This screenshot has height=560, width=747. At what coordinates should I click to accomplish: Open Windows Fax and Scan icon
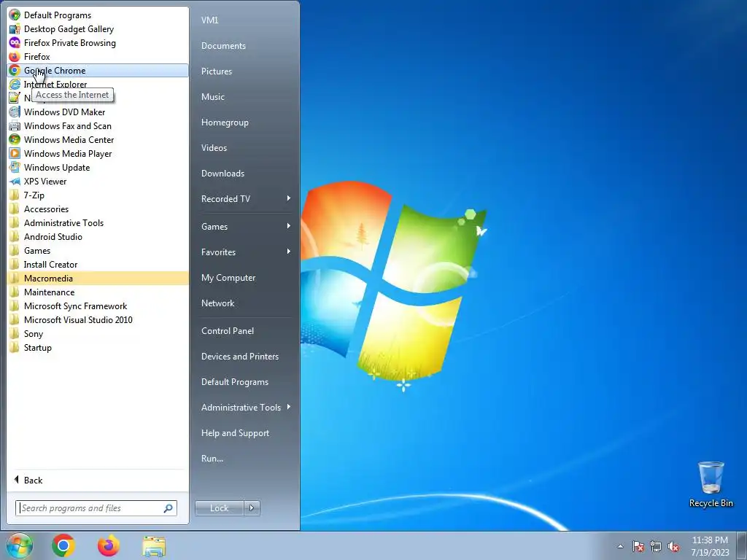point(15,125)
